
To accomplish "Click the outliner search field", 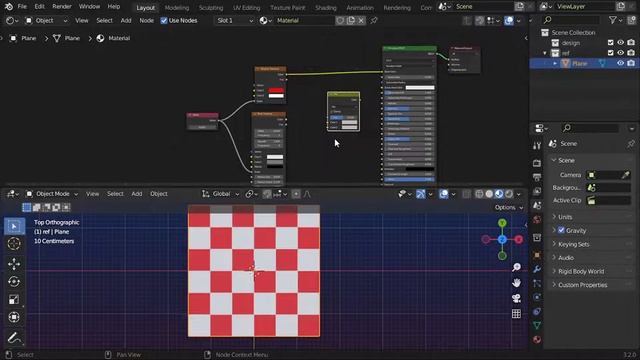I will 572,20.
